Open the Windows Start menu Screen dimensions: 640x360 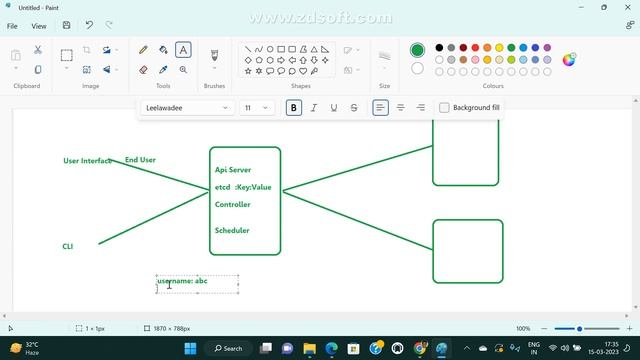pyautogui.click(x=190, y=349)
